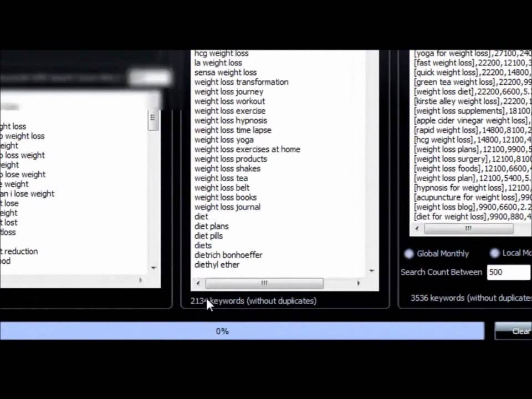Click the 0% progress bar
This screenshot has height=399, width=532.
242,331
